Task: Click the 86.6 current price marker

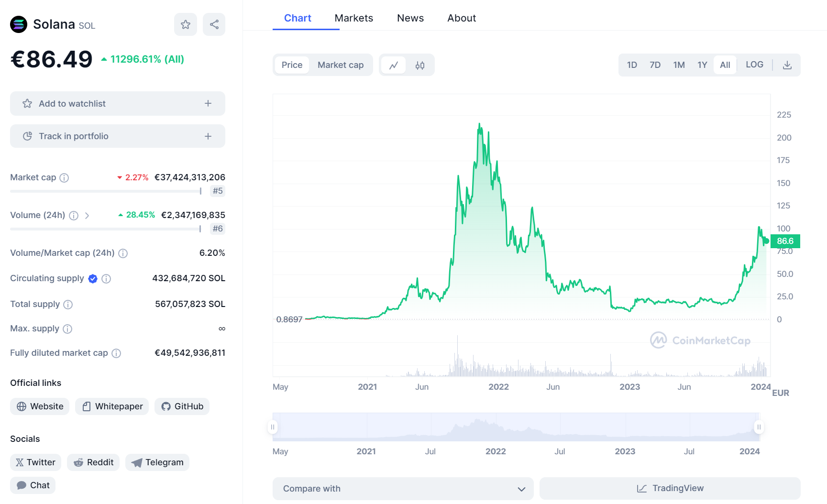Action: tap(785, 241)
